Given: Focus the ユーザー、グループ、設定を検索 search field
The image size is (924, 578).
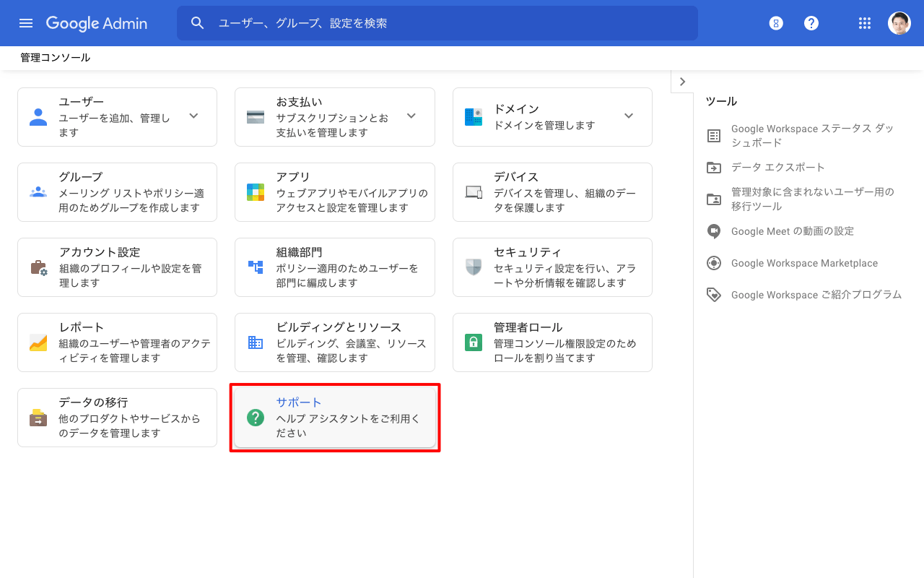Looking at the screenshot, I should pos(437,23).
